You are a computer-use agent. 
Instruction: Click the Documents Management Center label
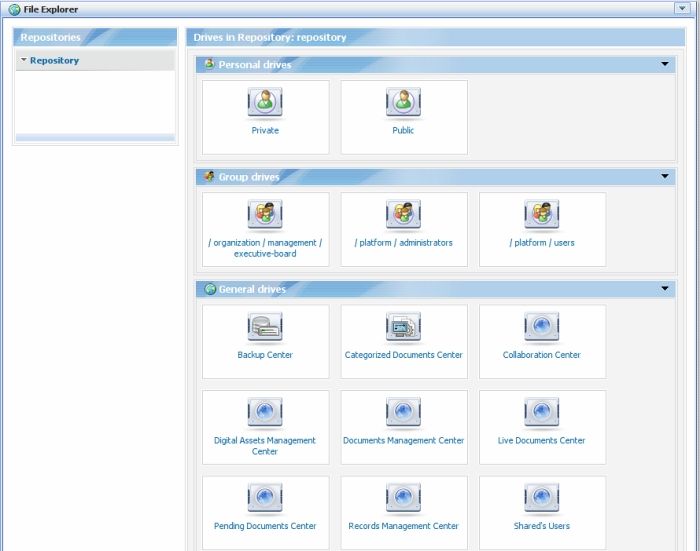404,441
